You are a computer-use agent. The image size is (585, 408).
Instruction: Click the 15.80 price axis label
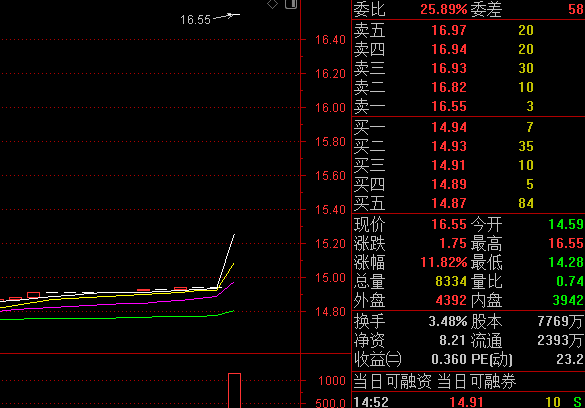point(331,142)
